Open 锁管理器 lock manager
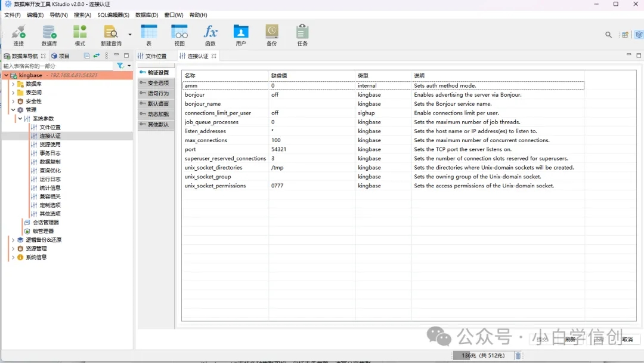 43,231
